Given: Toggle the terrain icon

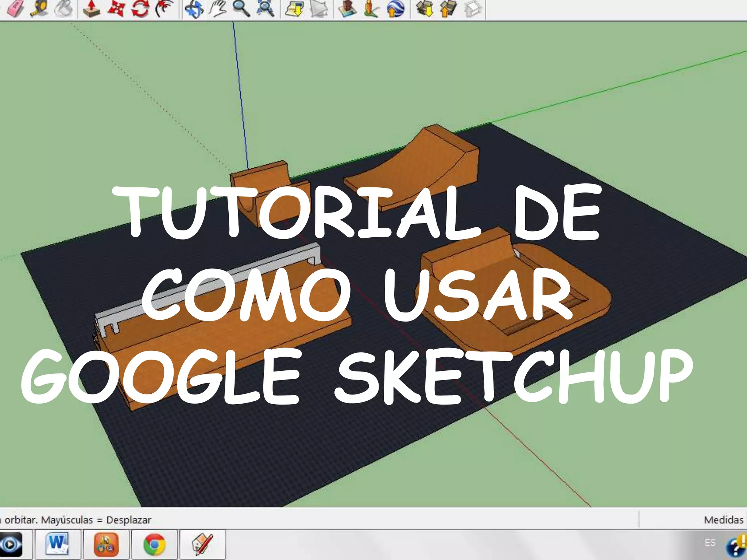Looking at the screenshot, I should coord(318,8).
